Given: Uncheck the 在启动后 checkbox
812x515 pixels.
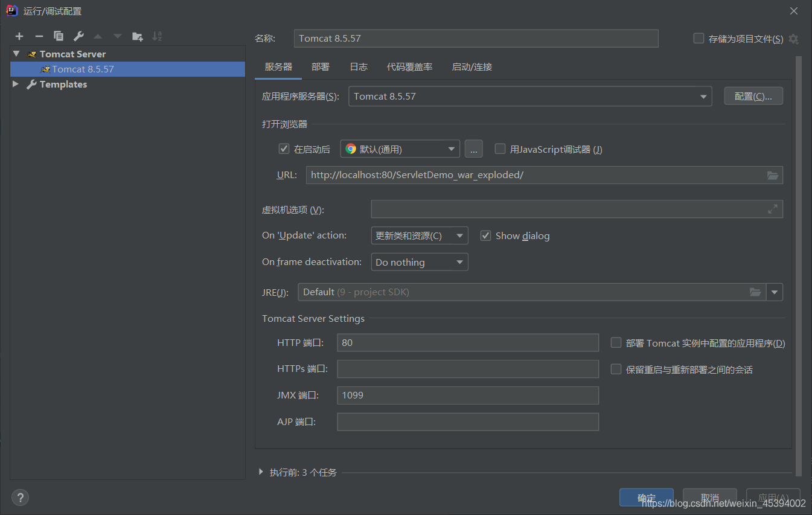Looking at the screenshot, I should click(x=284, y=149).
